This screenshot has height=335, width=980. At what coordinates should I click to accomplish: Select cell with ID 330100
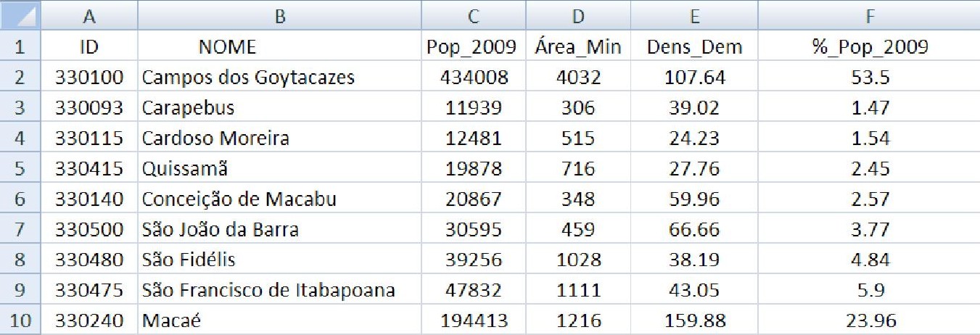(89, 76)
